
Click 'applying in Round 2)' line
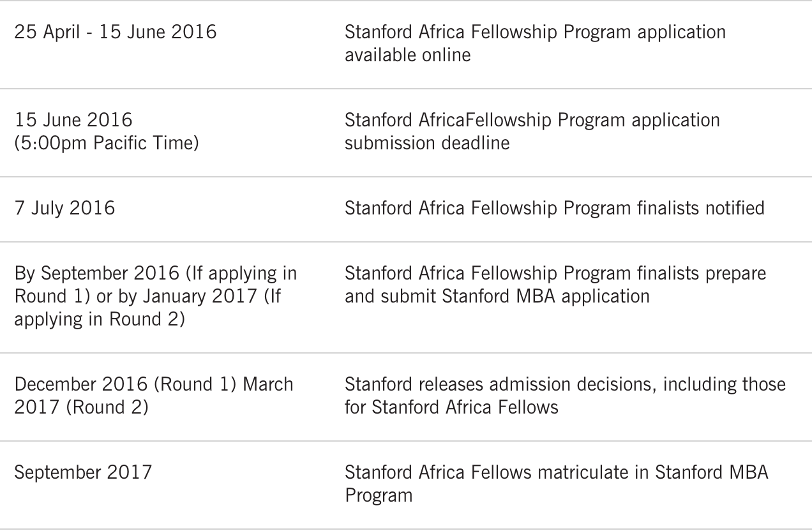tap(100, 319)
